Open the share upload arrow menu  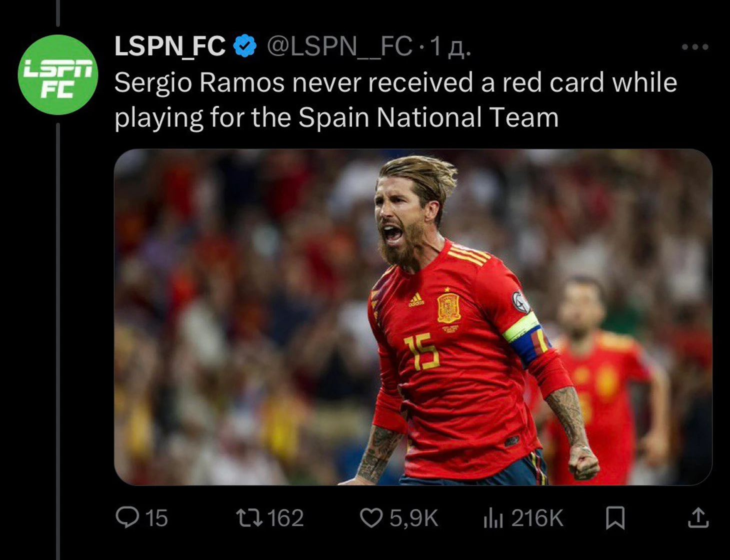698,518
